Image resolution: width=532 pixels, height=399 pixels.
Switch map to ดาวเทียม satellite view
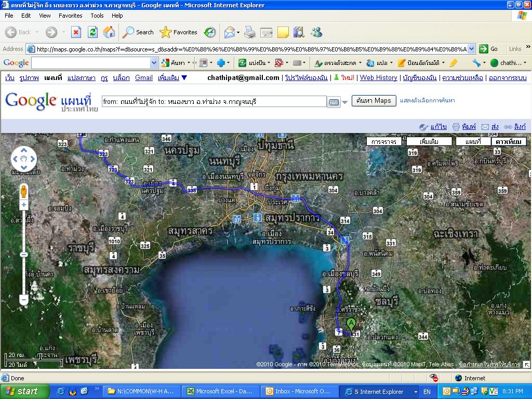pos(509,141)
